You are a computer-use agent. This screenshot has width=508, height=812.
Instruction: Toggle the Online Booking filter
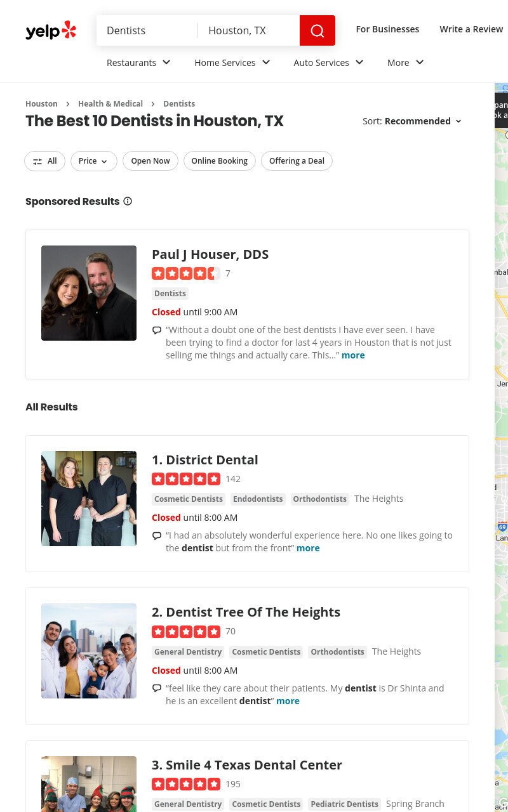[x=220, y=161]
